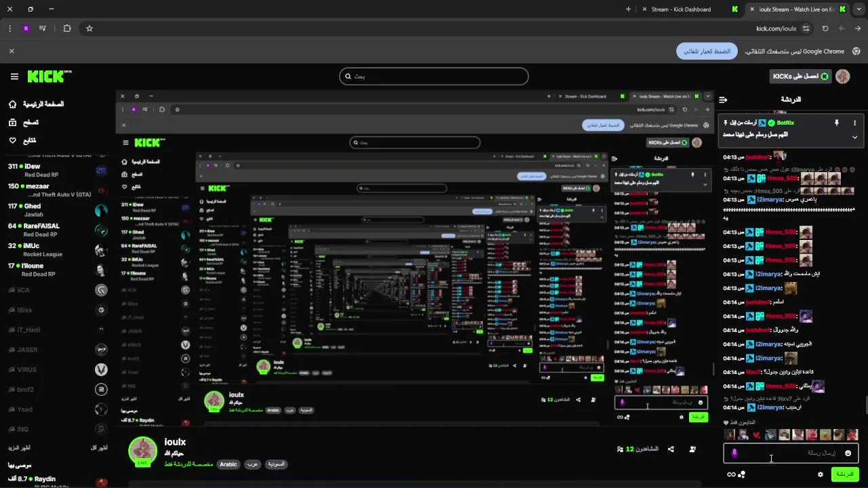Viewport: 868px width, 488px height.
Task: Click the purple microphone icon in the chat input
Action: click(734, 453)
